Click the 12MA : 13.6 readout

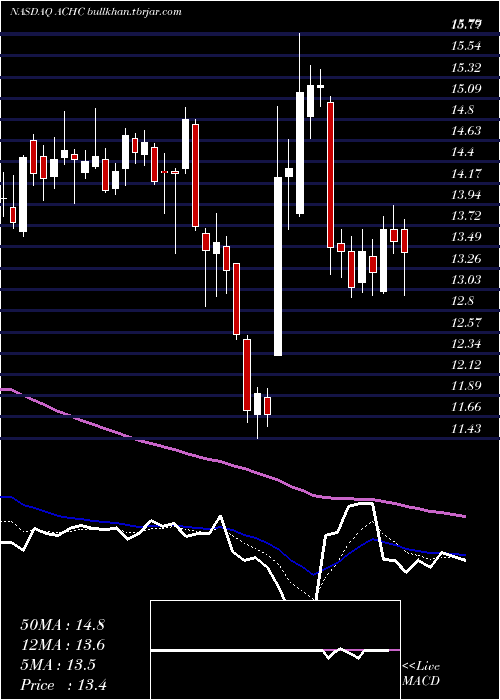click(x=62, y=645)
